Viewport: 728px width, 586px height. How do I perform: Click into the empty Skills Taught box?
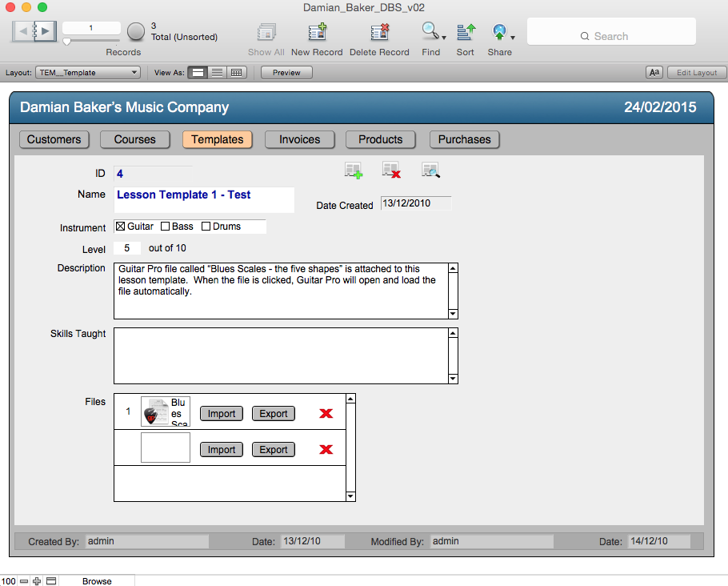(x=281, y=356)
